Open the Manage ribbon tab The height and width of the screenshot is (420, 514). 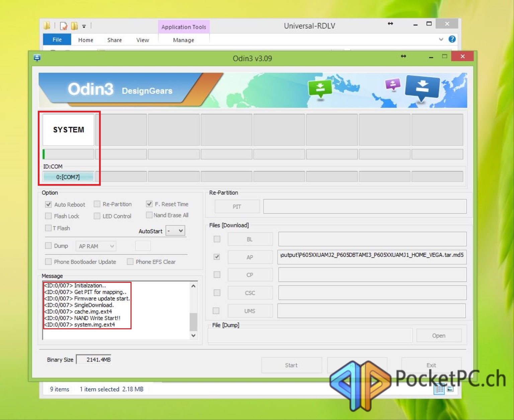(x=183, y=40)
